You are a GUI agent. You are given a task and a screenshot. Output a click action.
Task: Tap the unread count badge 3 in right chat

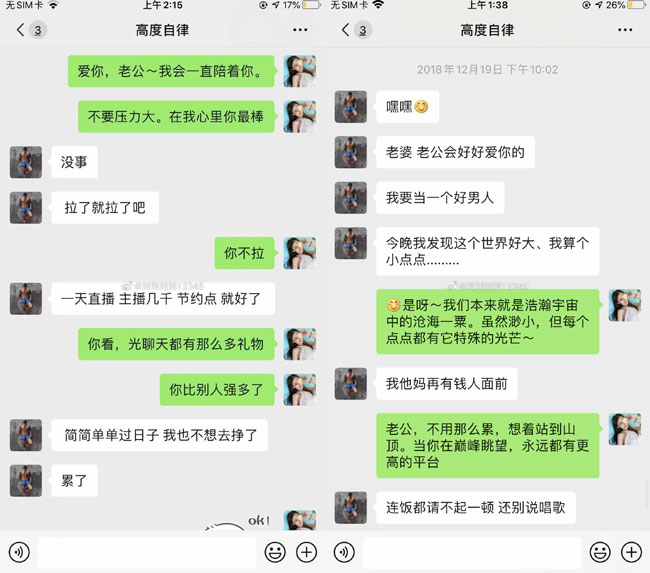[363, 30]
